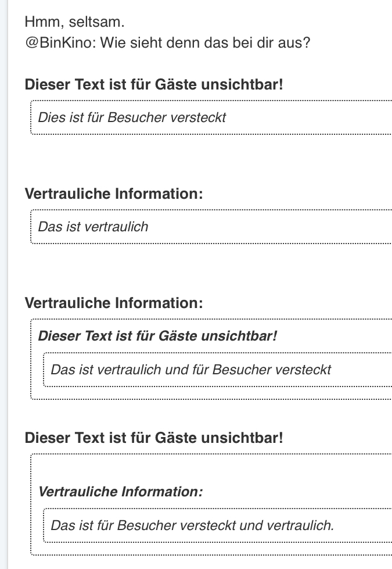The height and width of the screenshot is (569, 392).
Task: Click the bold non-italic guest-invisible heading above the italic "Vertrauliche Information:"
Action: pos(154,438)
